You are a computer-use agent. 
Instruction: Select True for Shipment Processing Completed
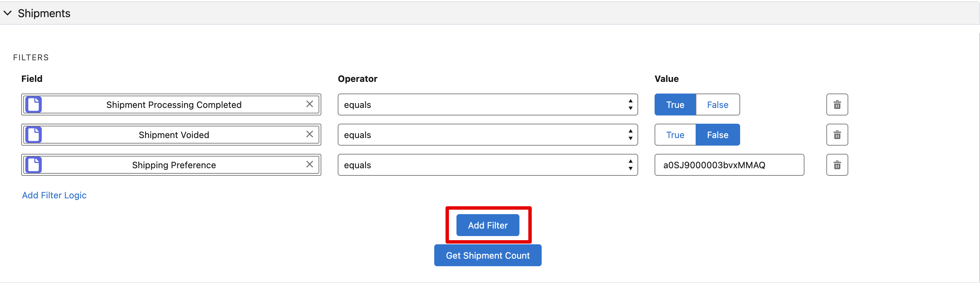tap(675, 104)
